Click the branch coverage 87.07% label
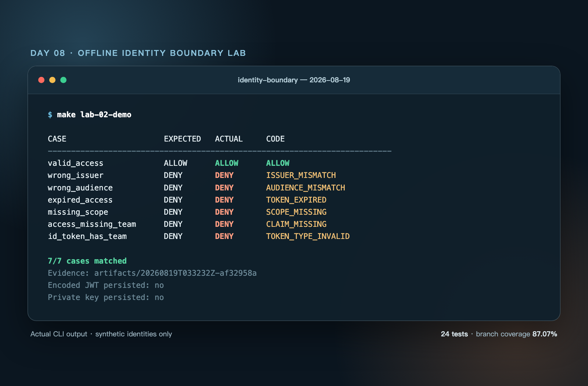The width and height of the screenshot is (588, 386). (x=516, y=334)
